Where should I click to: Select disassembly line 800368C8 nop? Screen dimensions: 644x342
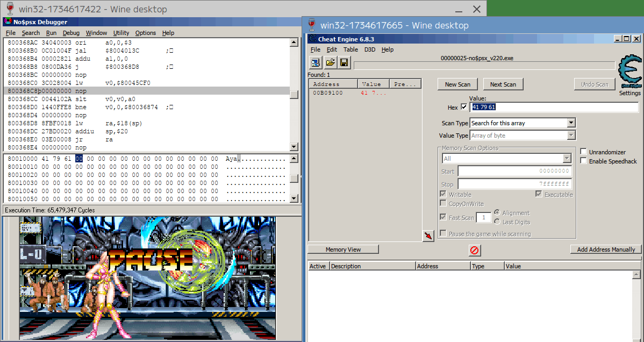click(147, 91)
